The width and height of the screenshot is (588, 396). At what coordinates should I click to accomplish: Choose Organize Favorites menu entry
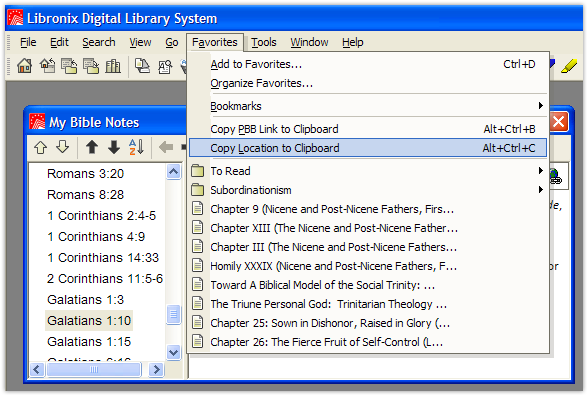click(x=368, y=83)
